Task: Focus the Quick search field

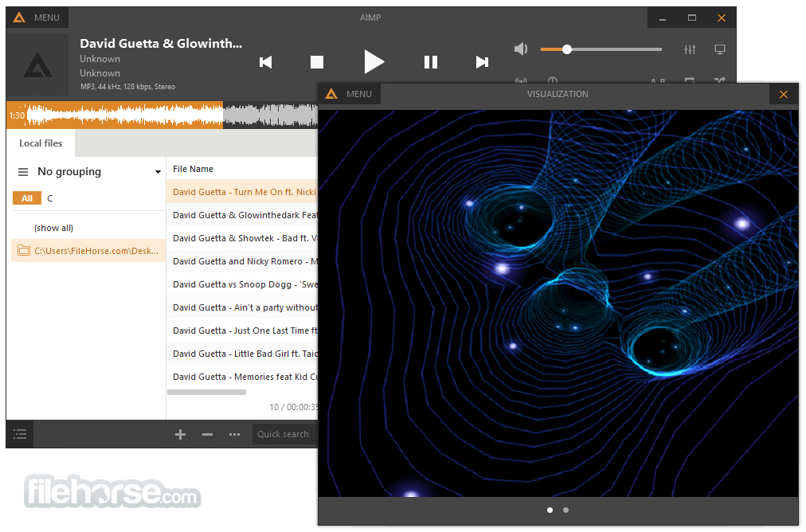Action: pos(285,434)
